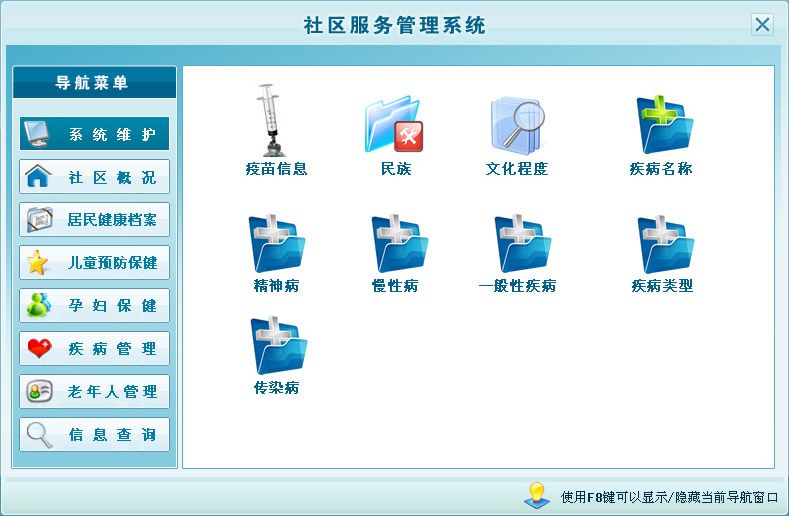
Task: Open the 疾病管理 menu item
Action: [95, 348]
